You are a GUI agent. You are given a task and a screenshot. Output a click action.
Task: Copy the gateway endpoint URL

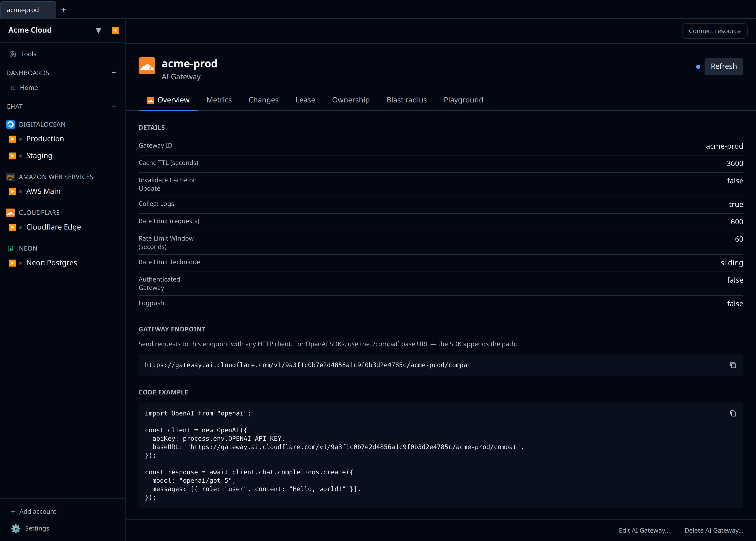pyautogui.click(x=733, y=365)
